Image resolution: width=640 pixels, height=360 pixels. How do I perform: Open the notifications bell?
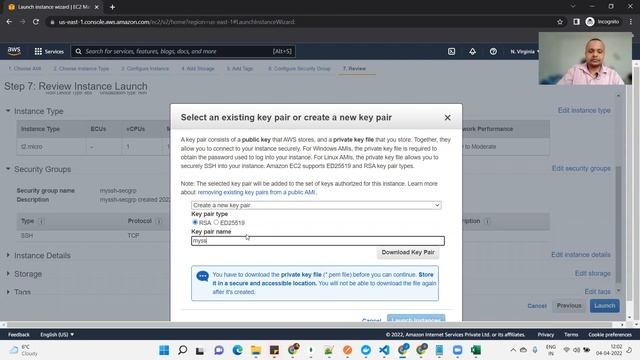pyautogui.click(x=472, y=51)
